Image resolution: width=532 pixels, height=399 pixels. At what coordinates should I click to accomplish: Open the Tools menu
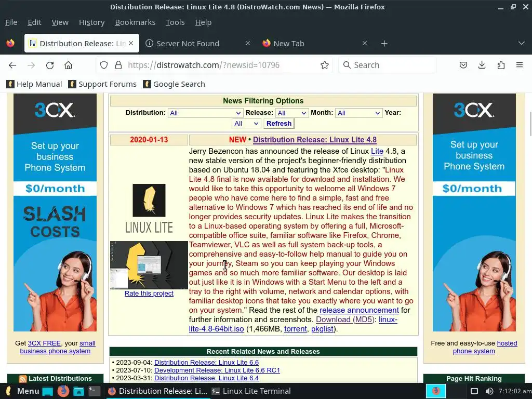[x=175, y=22]
